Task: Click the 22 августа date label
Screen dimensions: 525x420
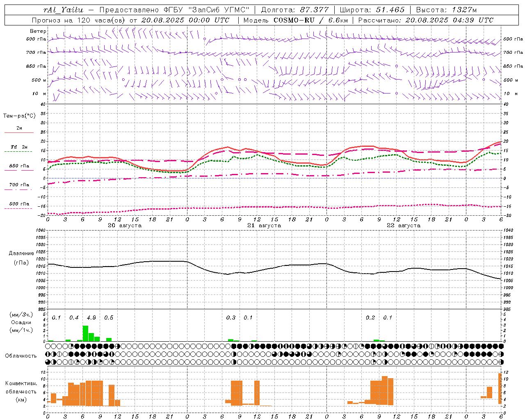Action: click(403, 226)
